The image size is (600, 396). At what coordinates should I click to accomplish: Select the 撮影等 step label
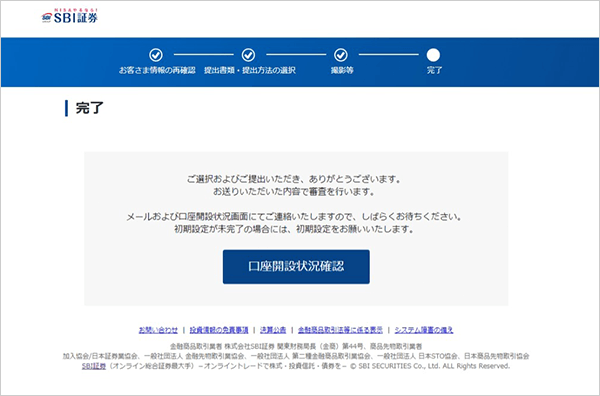[x=342, y=70]
